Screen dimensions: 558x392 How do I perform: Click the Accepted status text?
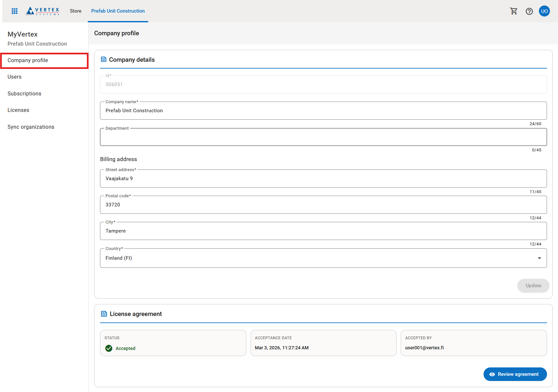coord(125,348)
